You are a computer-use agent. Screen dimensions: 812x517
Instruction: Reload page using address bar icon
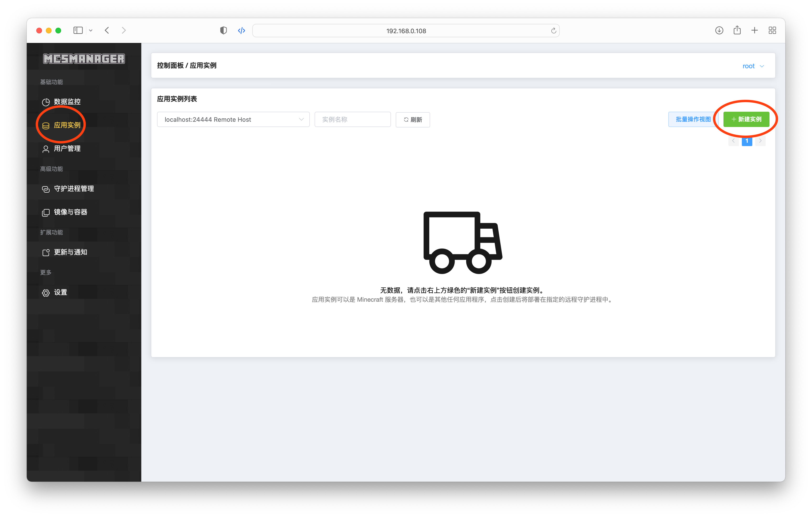(x=553, y=31)
